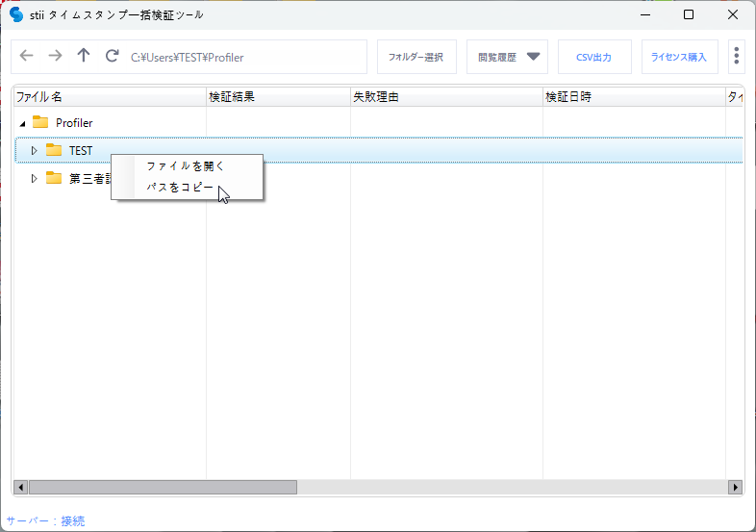Collapse the Profiler tree node

click(22, 123)
